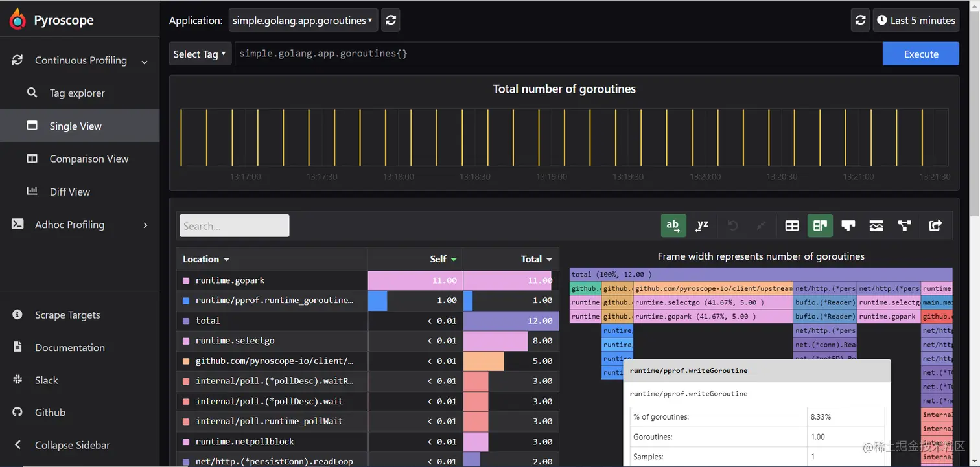Click the runtime.selectgo (41.67%, 5.00) frame
Image resolution: width=980 pixels, height=467 pixels.
coord(713,302)
